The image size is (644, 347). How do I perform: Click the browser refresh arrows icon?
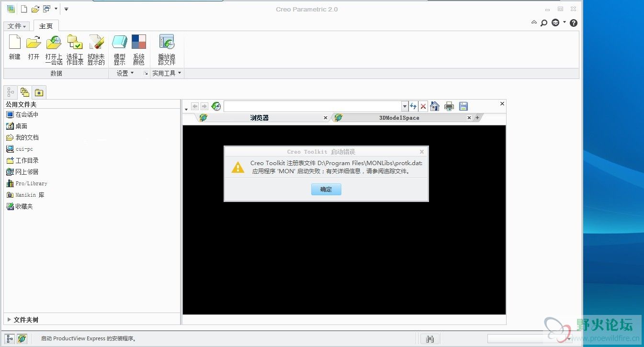[x=413, y=106]
